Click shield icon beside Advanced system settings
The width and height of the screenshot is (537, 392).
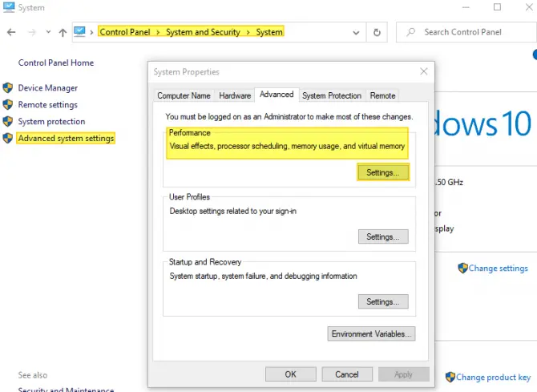[x=7, y=139]
